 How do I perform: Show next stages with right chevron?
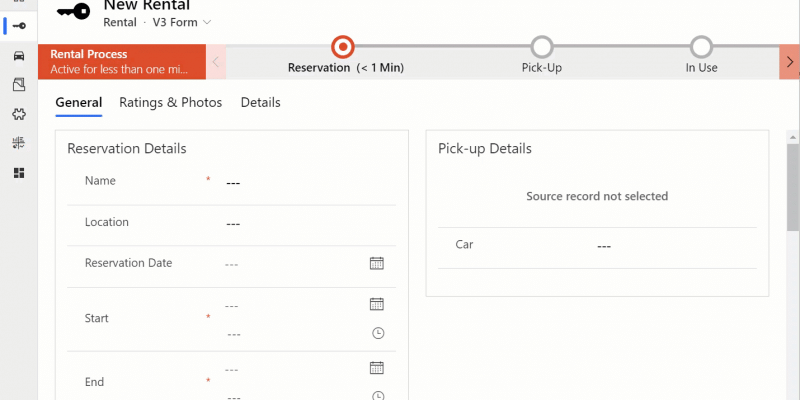790,62
